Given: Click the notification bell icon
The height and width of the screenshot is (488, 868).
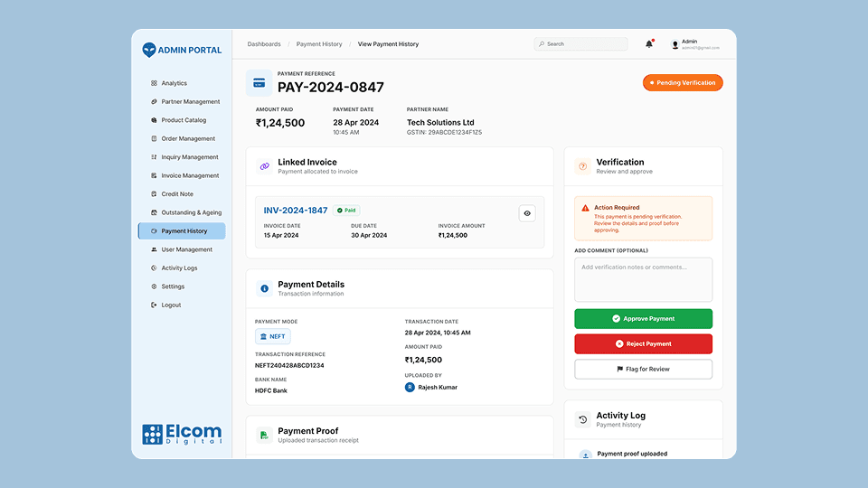Looking at the screenshot, I should 649,43.
